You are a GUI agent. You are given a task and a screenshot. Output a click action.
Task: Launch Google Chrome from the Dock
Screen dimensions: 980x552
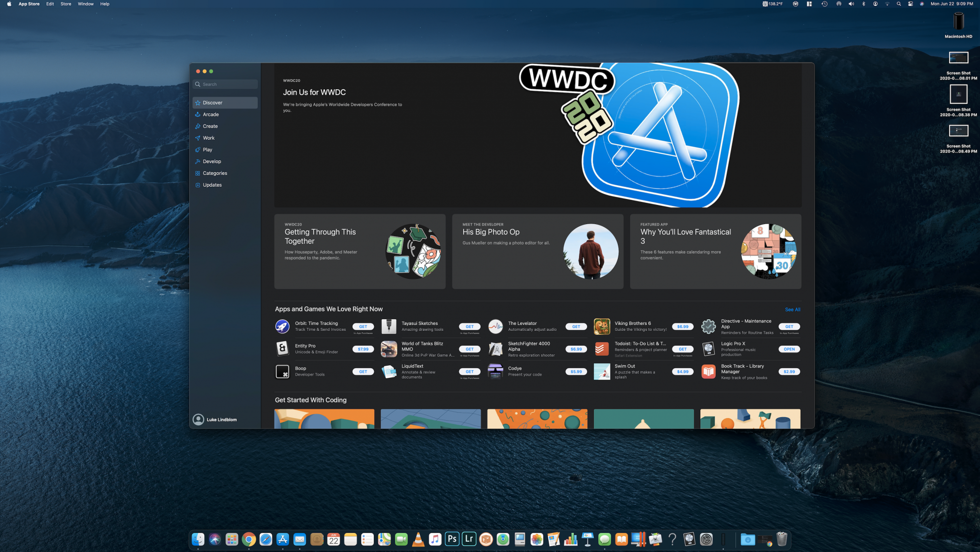click(249, 539)
